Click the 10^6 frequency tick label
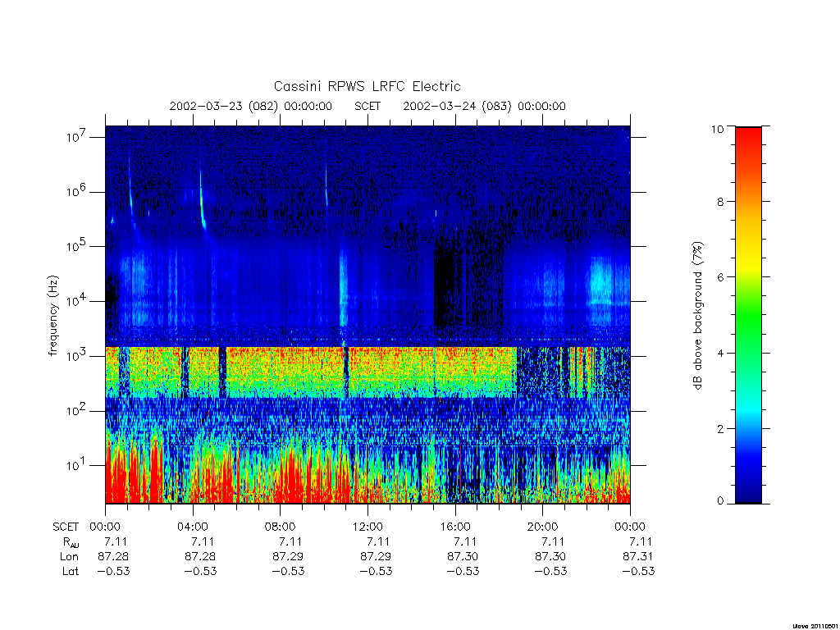The image size is (840, 630). [77, 191]
